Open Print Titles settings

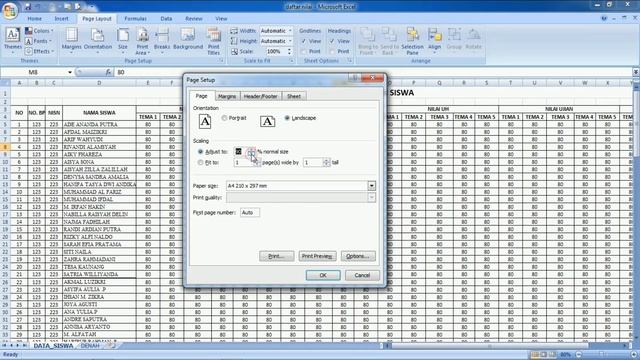pos(213,41)
